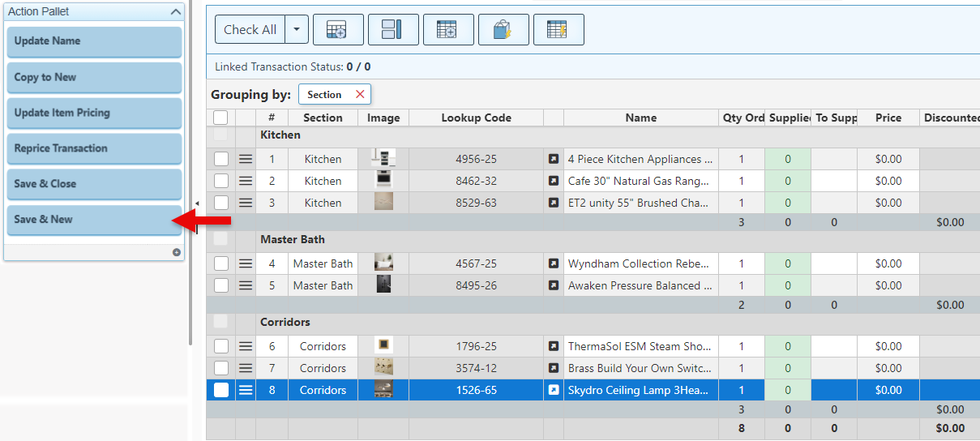The image size is (980, 441).
Task: Sort by the Lookup Code column header
Action: tap(476, 118)
